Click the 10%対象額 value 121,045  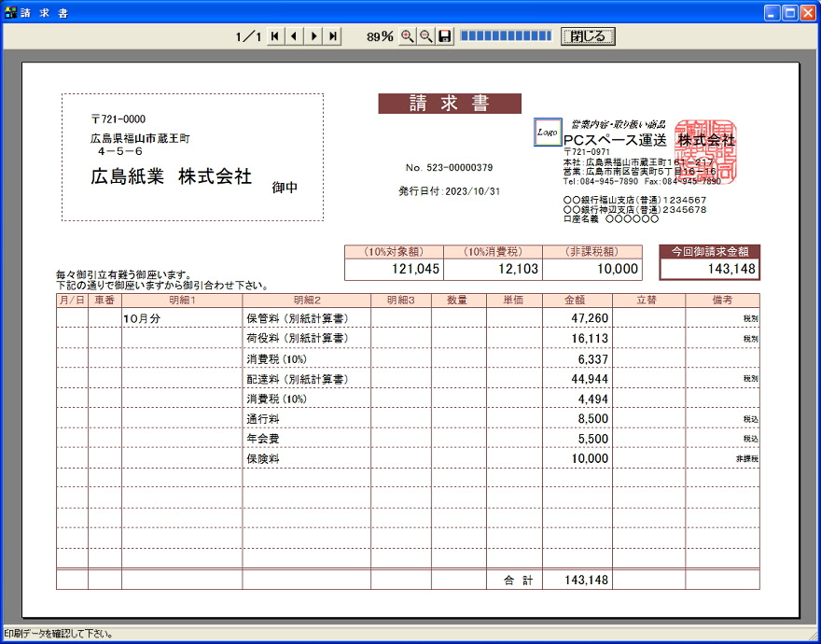[416, 270]
